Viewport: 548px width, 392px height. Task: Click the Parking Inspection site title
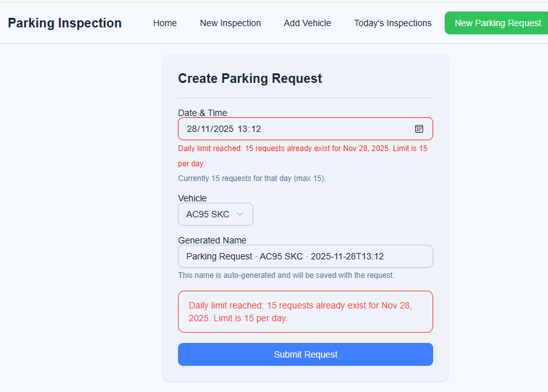[64, 23]
